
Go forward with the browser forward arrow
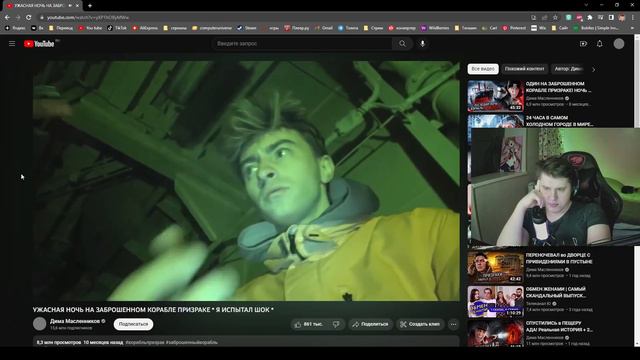18,18
